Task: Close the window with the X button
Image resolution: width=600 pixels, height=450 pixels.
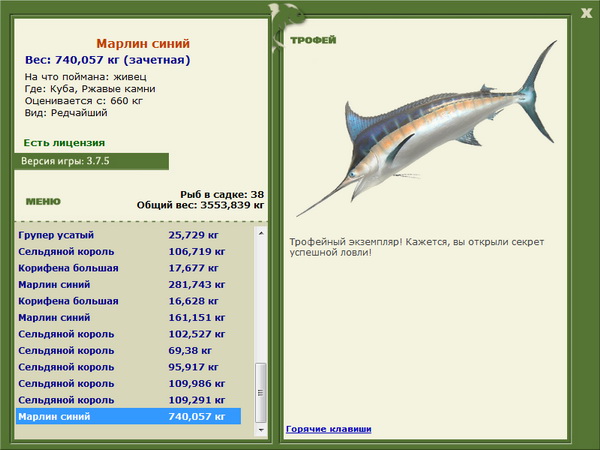Action: pyautogui.click(x=586, y=13)
